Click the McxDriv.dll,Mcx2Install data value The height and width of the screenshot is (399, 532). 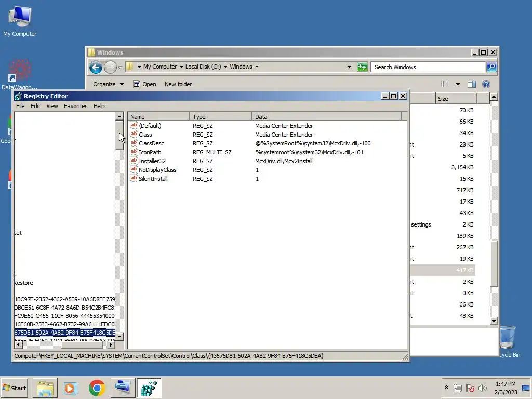point(284,161)
